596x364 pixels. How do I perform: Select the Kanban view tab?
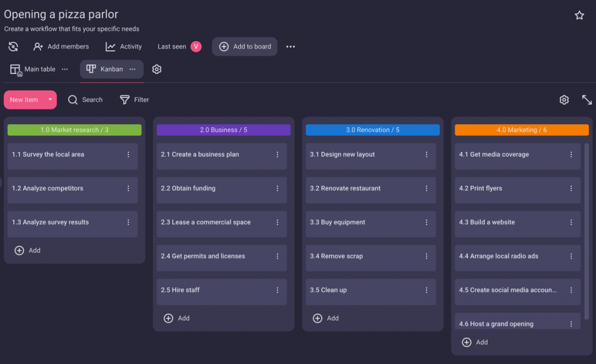pos(105,69)
